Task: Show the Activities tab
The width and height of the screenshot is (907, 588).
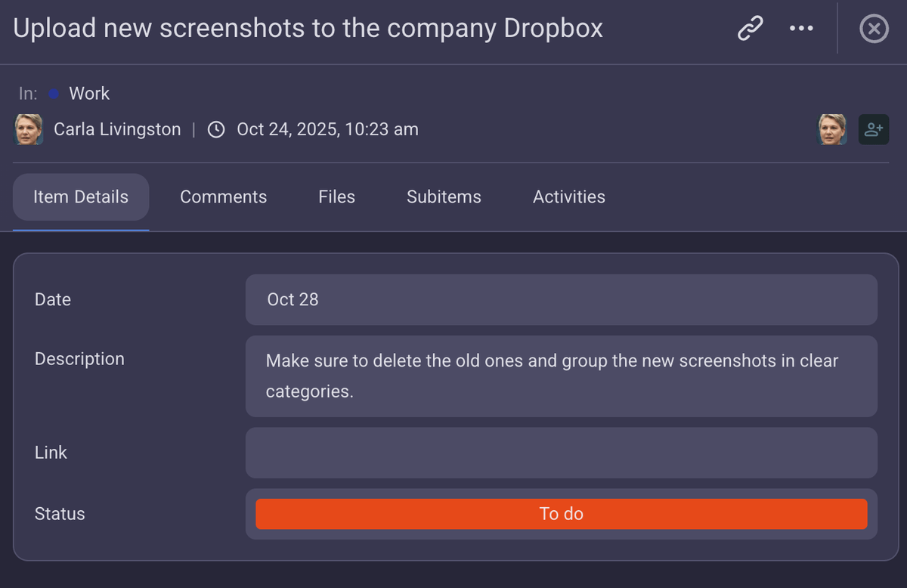Action: (x=568, y=197)
